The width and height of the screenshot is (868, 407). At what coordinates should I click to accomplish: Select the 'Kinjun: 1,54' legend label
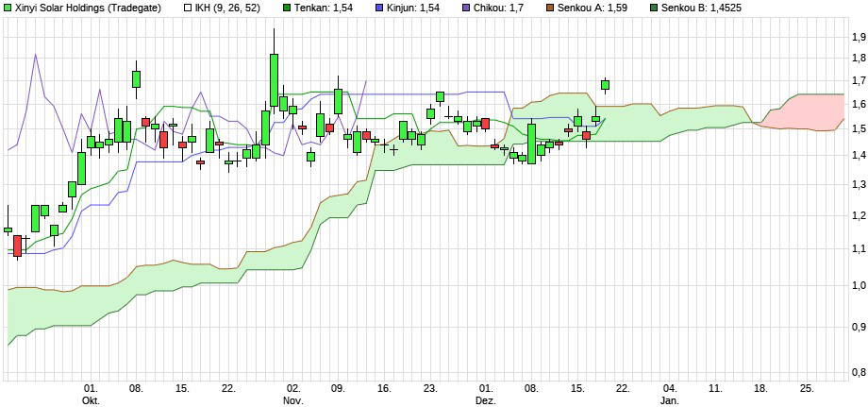click(x=414, y=8)
